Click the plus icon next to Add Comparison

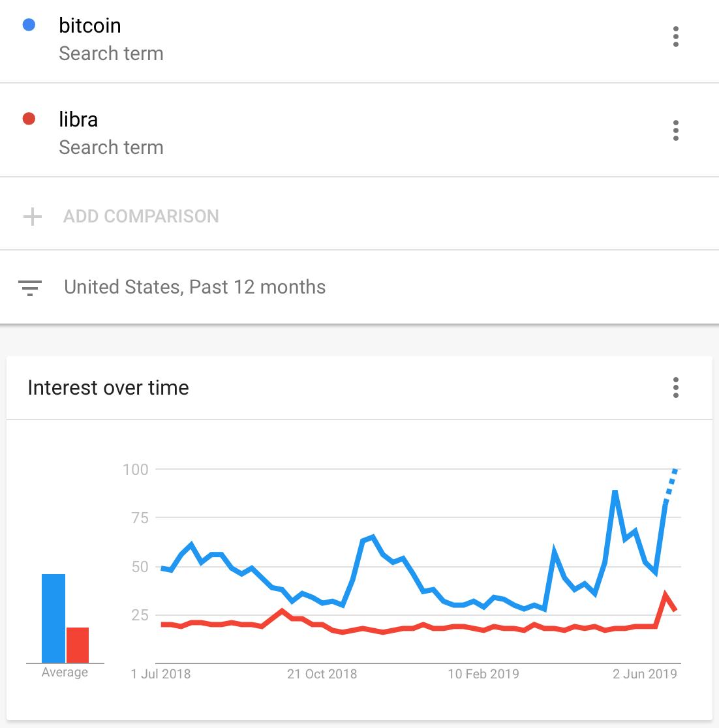click(31, 216)
